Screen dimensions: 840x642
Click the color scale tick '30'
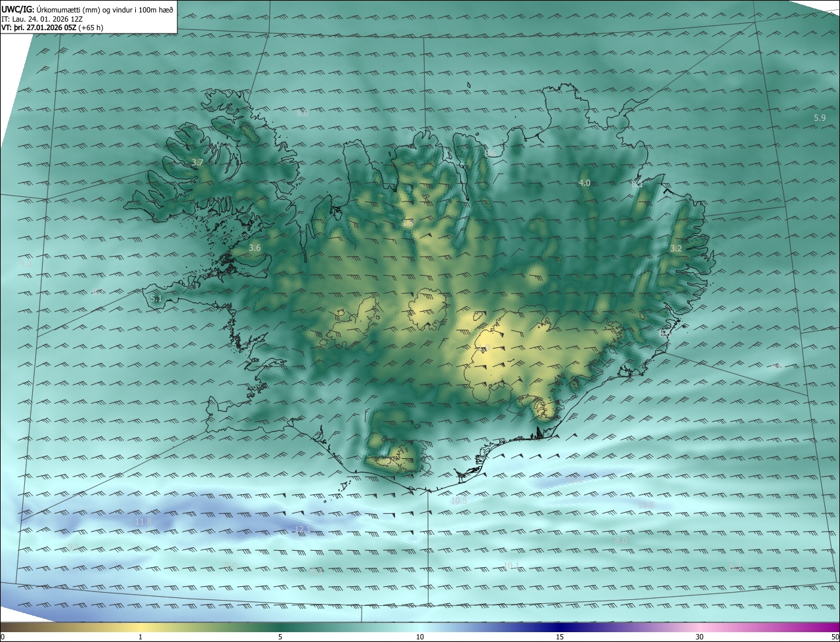pyautogui.click(x=700, y=637)
